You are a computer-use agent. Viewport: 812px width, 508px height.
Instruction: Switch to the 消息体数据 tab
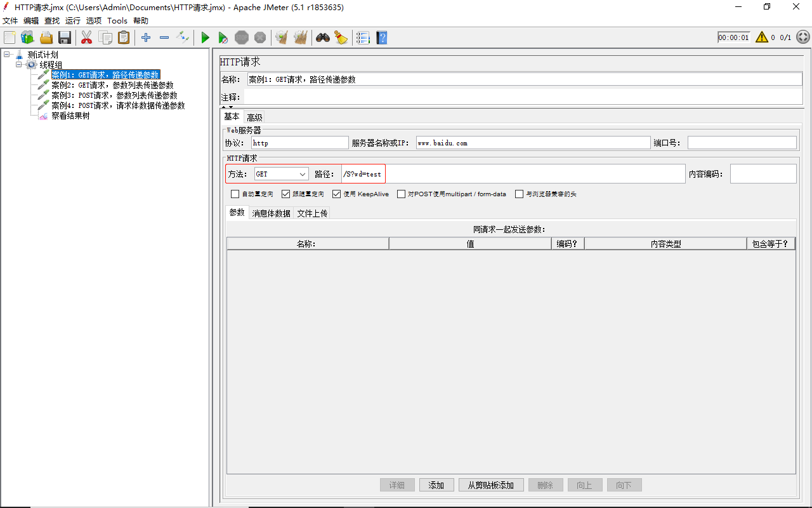click(272, 213)
